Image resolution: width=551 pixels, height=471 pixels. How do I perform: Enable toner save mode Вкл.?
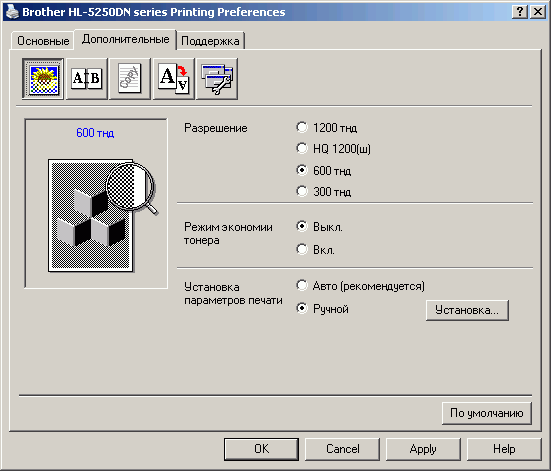pos(315,250)
